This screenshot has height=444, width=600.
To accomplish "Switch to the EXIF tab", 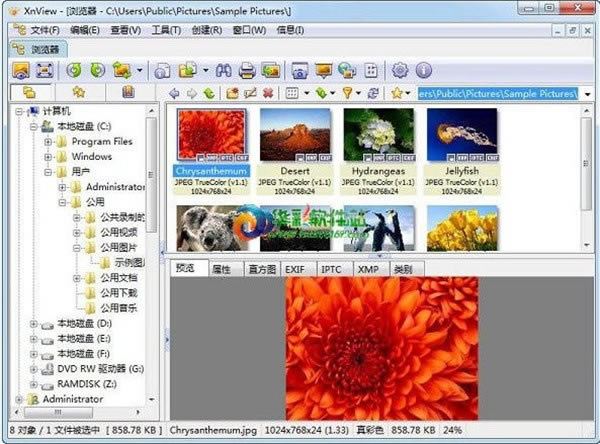I will coord(295,269).
